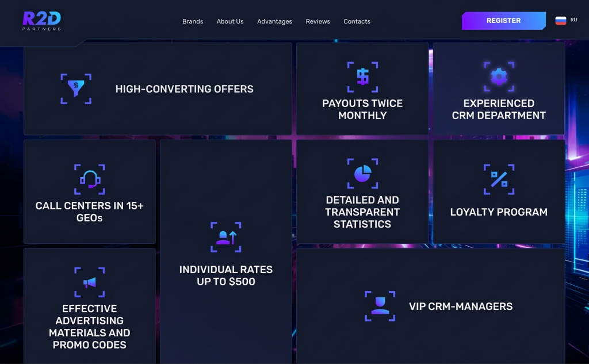Click the VIP CRM-Managers heading
This screenshot has height=364, width=589.
pyautogui.click(x=461, y=306)
